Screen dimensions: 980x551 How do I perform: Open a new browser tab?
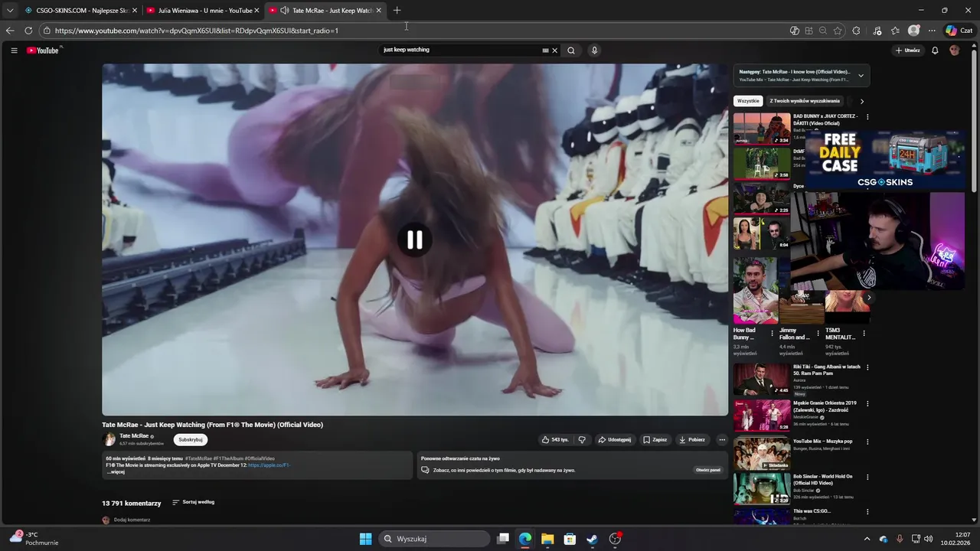397,11
